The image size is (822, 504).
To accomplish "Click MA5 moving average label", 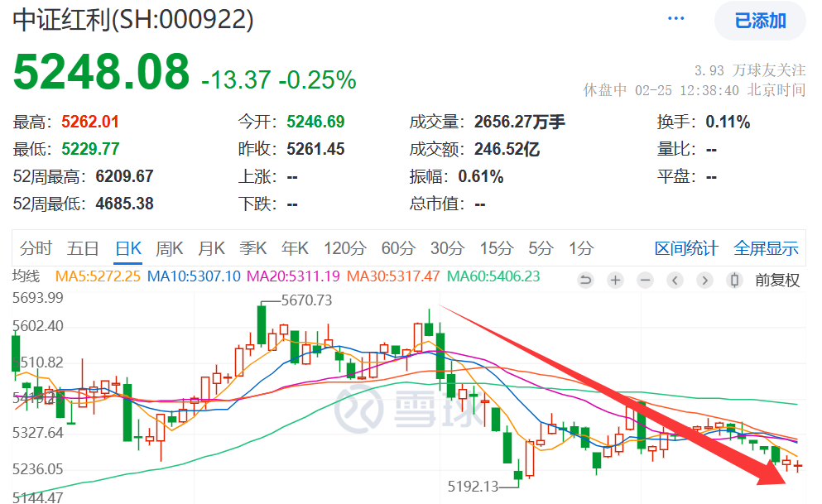I will tap(98, 276).
